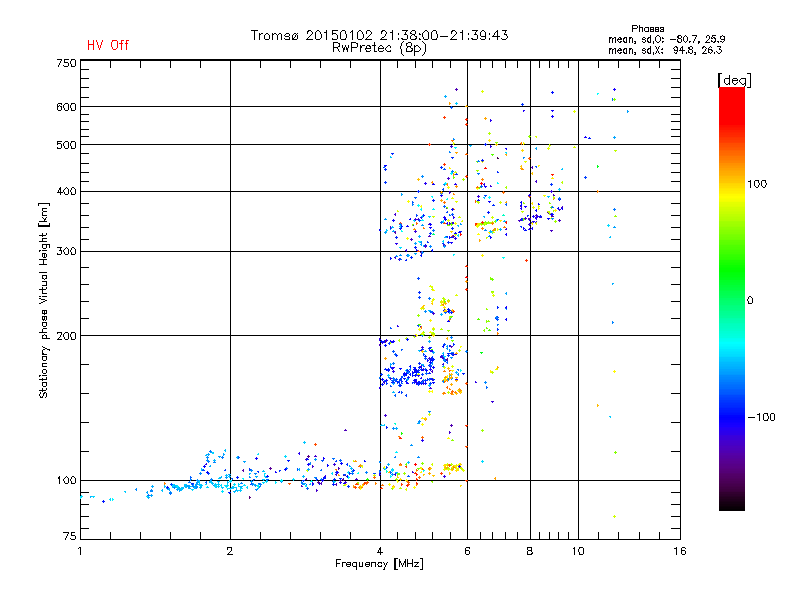This screenshot has height=600, width=800.
Task: Click the x-axis '2' tick label
Action: coord(230,551)
